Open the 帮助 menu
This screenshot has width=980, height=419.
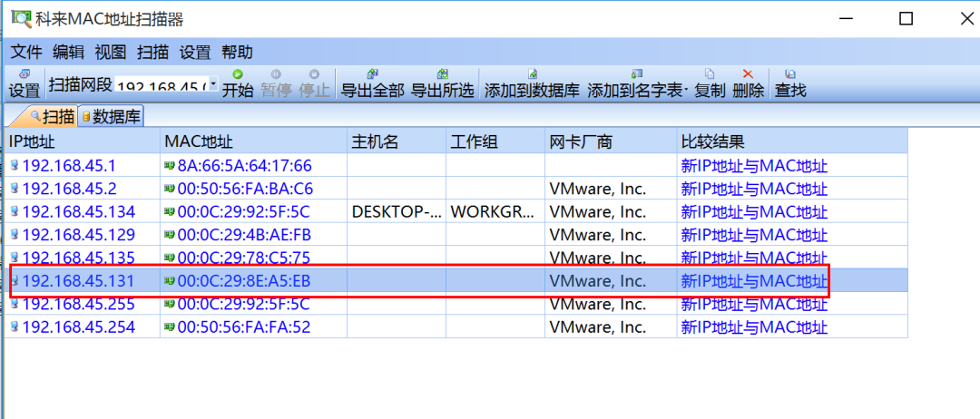tap(238, 53)
